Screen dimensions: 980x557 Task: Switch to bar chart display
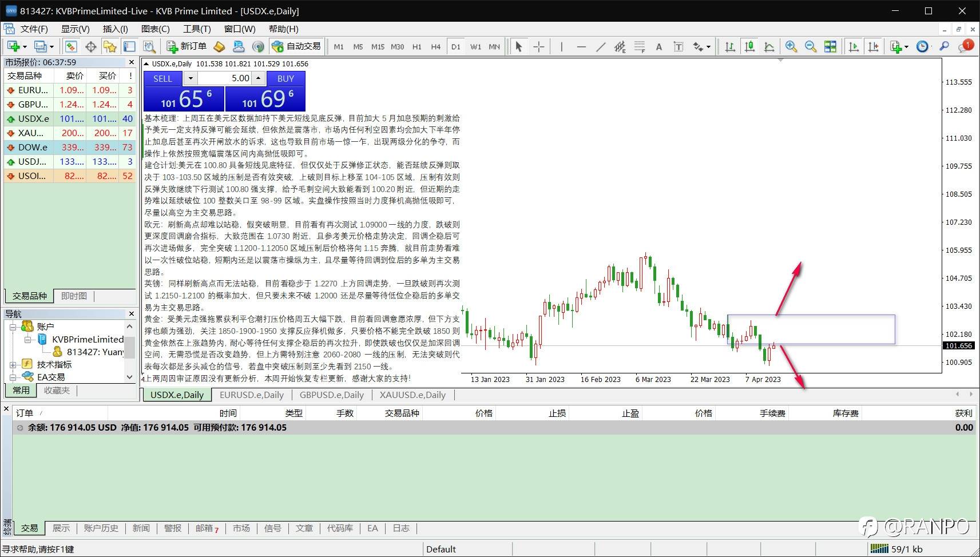click(730, 46)
